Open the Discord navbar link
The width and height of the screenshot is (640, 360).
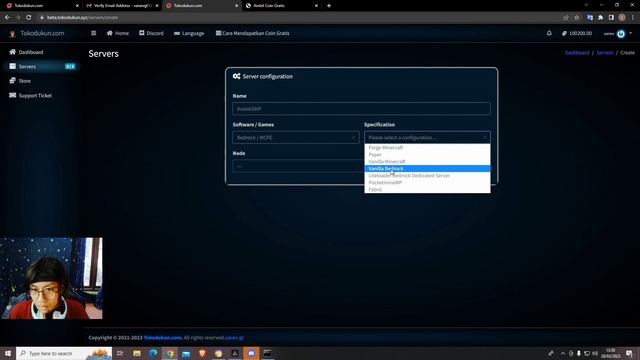tap(151, 33)
